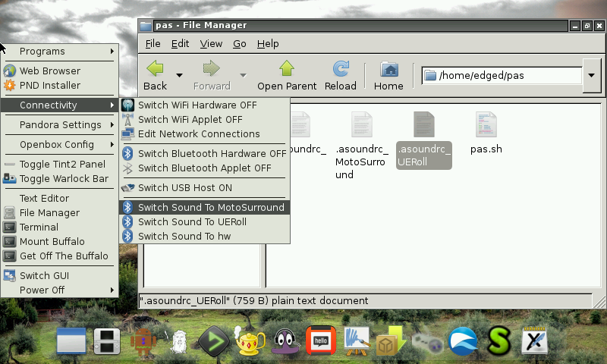Select the .asoundrc_MotoSurround file icon
The width and height of the screenshot is (607, 364).
(361, 125)
